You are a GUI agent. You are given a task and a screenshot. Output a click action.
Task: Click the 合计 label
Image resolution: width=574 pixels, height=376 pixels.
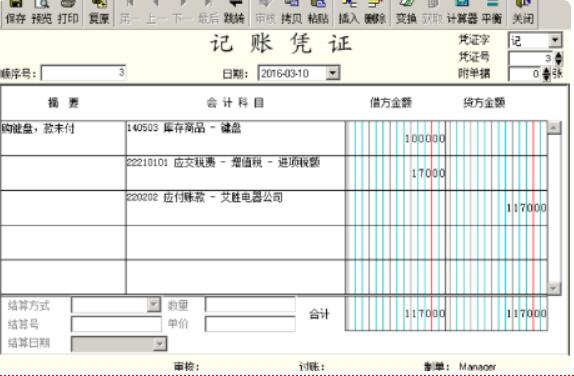(319, 314)
